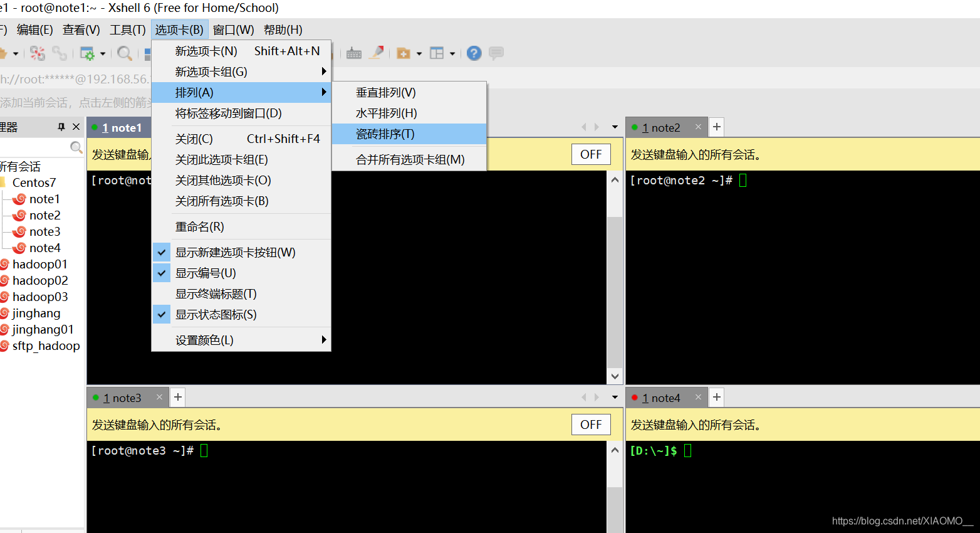Open the 帮助(H) menu
The height and width of the screenshot is (533, 980).
pyautogui.click(x=283, y=29)
